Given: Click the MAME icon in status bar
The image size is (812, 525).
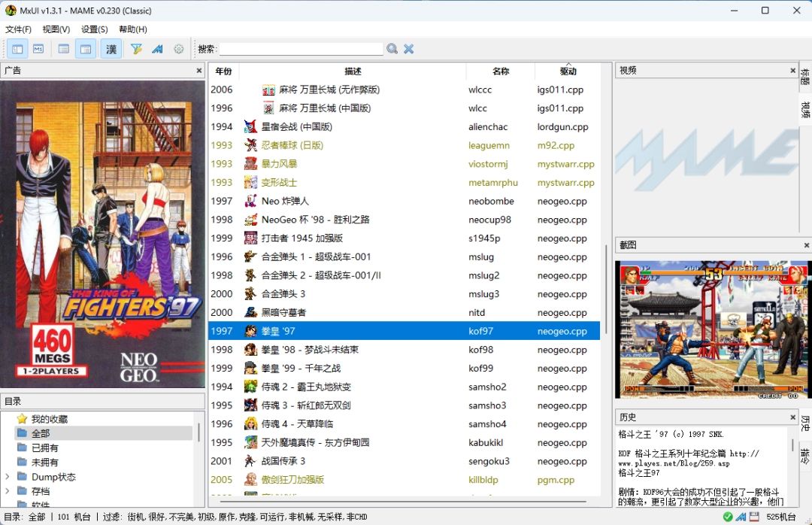Looking at the screenshot, I should (x=741, y=517).
